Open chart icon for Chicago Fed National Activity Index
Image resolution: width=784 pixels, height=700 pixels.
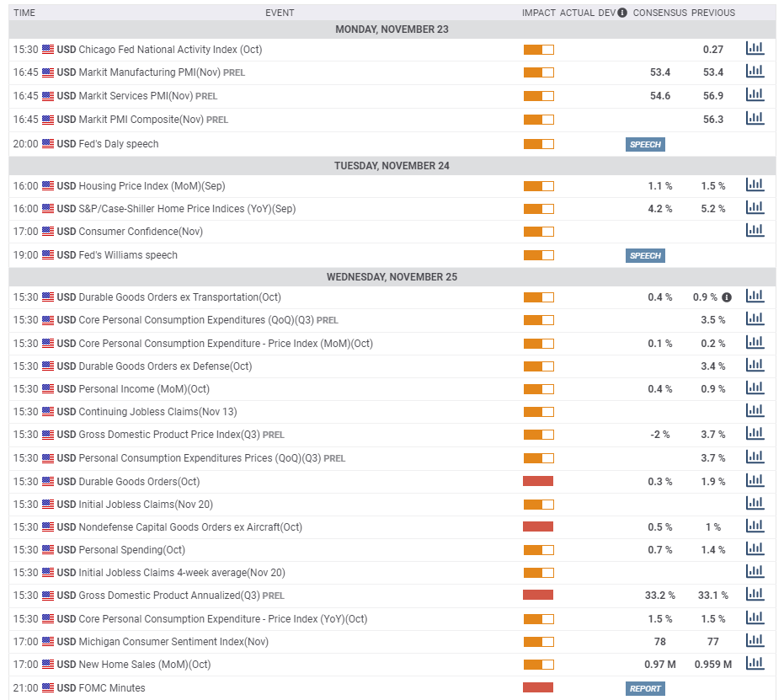755,49
